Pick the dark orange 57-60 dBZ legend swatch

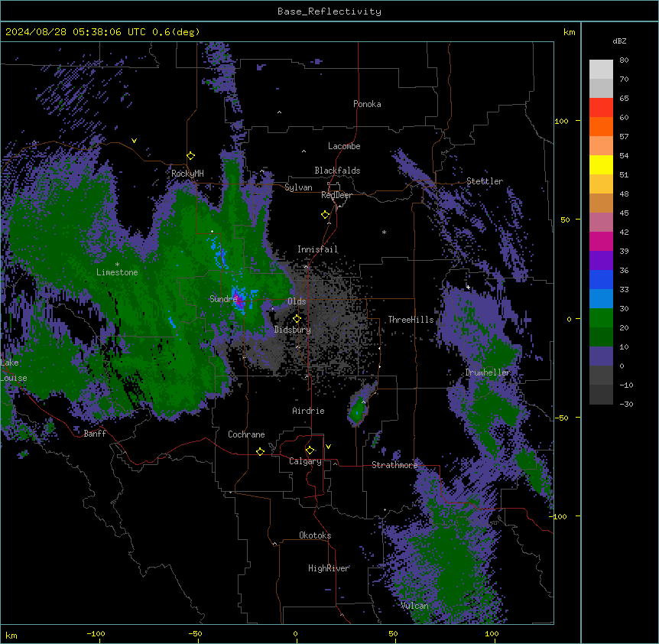pyautogui.click(x=601, y=126)
